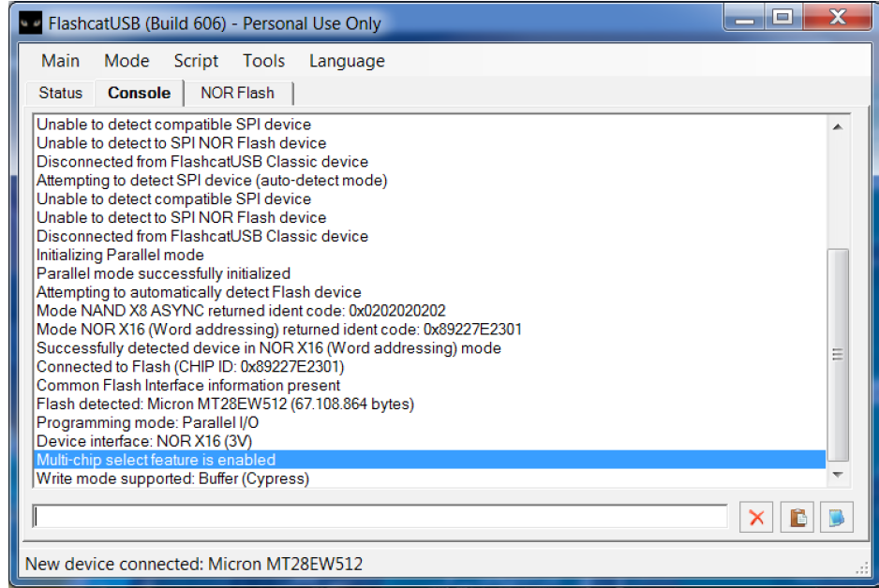Image resolution: width=879 pixels, height=588 pixels.
Task: Minimize the FlashcatUSB window
Action: [745, 19]
